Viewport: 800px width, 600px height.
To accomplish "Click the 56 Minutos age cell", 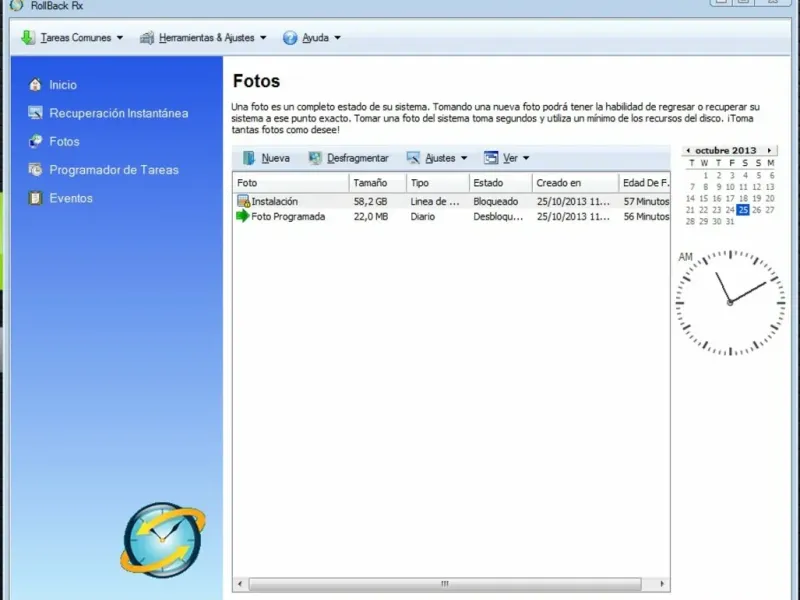I will [646, 217].
